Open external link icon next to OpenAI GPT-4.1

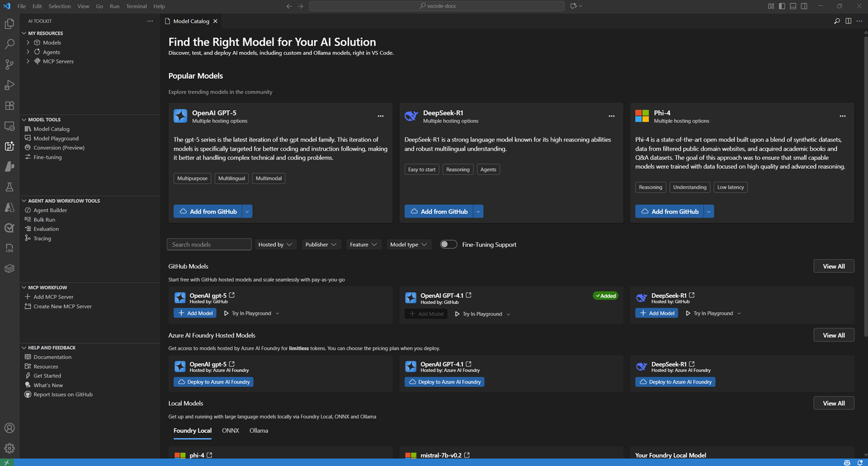point(469,295)
